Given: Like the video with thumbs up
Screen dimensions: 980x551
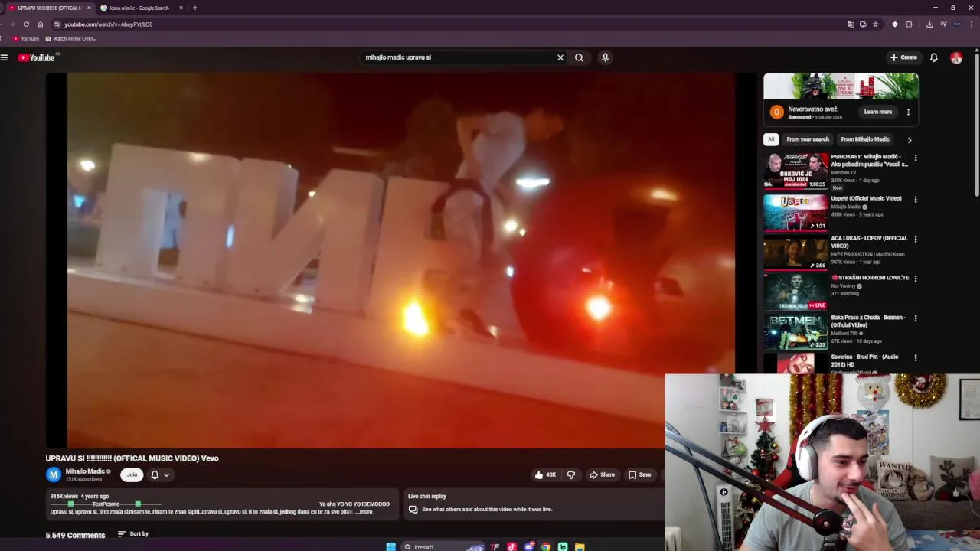Looking at the screenshot, I should point(546,474).
